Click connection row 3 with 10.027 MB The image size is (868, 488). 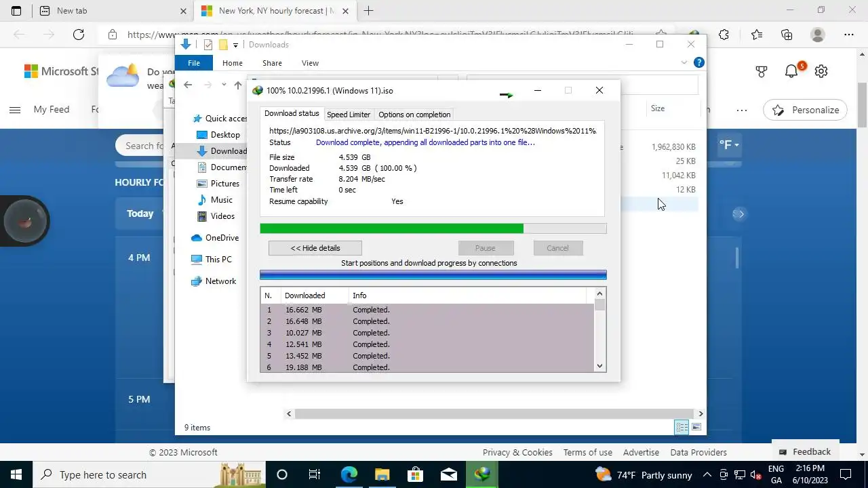pos(427,333)
